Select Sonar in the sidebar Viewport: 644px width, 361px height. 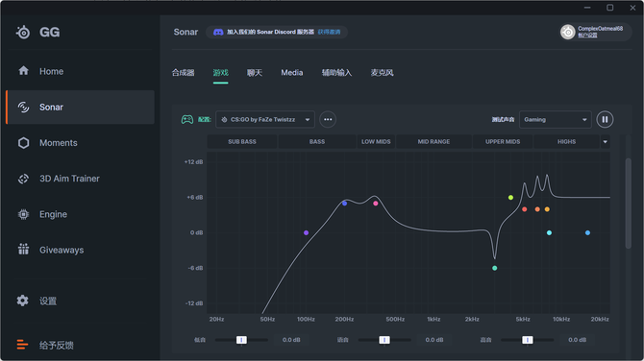pyautogui.click(x=81, y=108)
